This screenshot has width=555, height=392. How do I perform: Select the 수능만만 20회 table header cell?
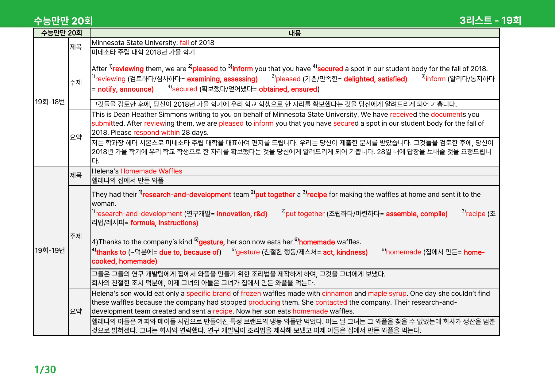(x=62, y=33)
